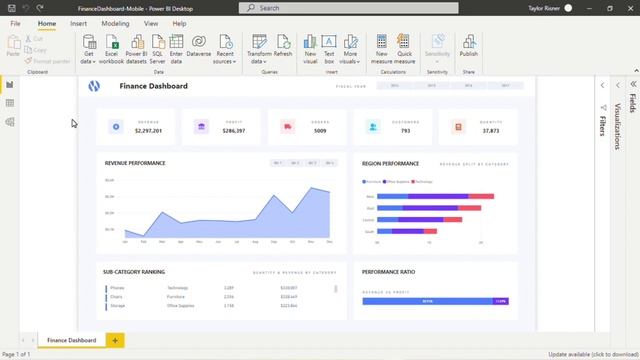Click the Update available notice
This screenshot has width=640, height=360.
coord(593,354)
